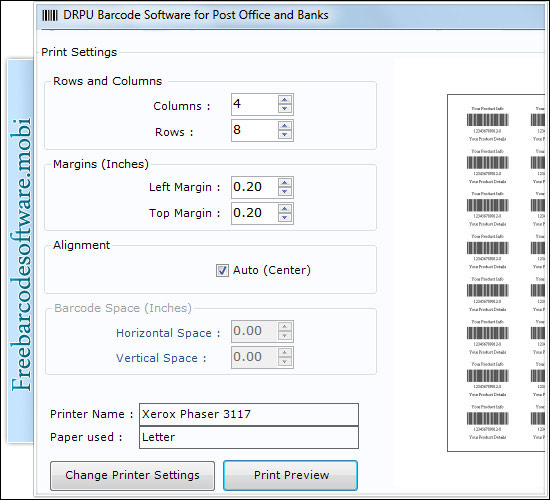Focus the Top Margin value field
This screenshot has height=500, width=550.
[x=255, y=213]
